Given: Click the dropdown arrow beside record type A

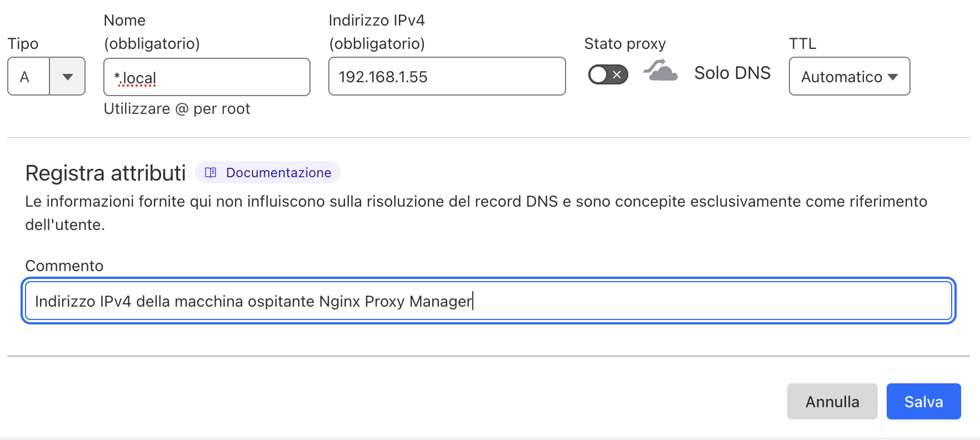Looking at the screenshot, I should (67, 77).
